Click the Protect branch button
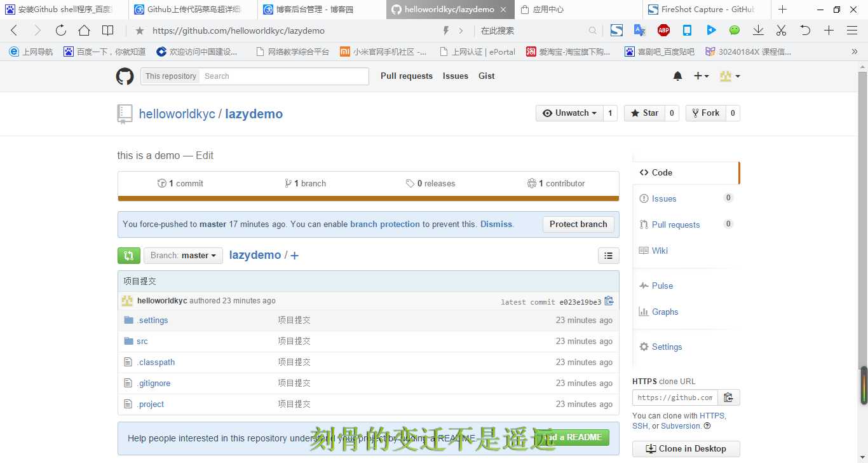This screenshot has width=868, height=463. pyautogui.click(x=578, y=225)
